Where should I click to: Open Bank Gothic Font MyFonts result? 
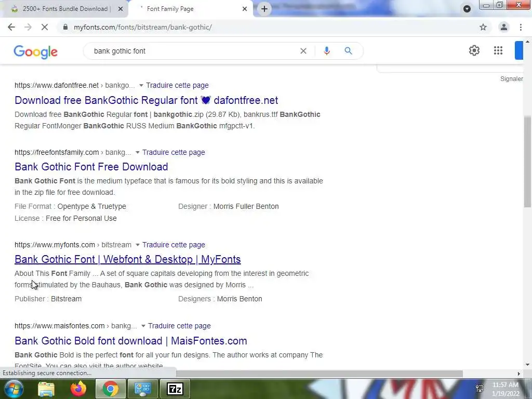(128, 259)
